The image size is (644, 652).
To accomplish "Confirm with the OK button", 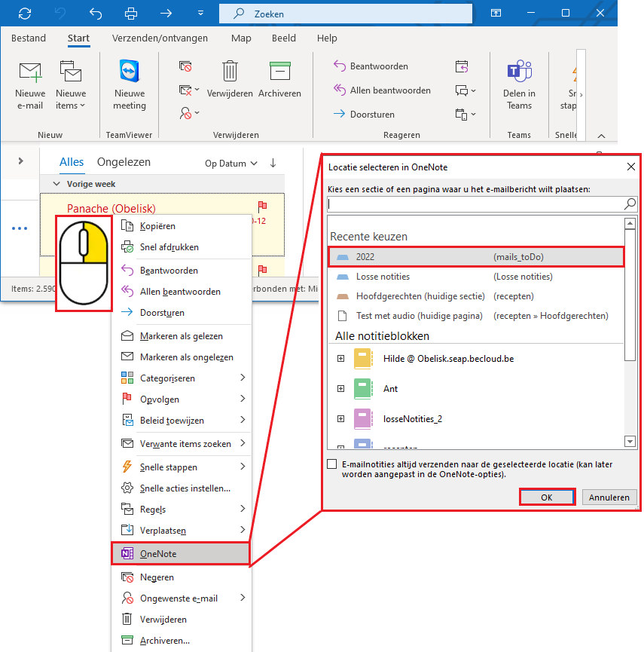I will [547, 497].
